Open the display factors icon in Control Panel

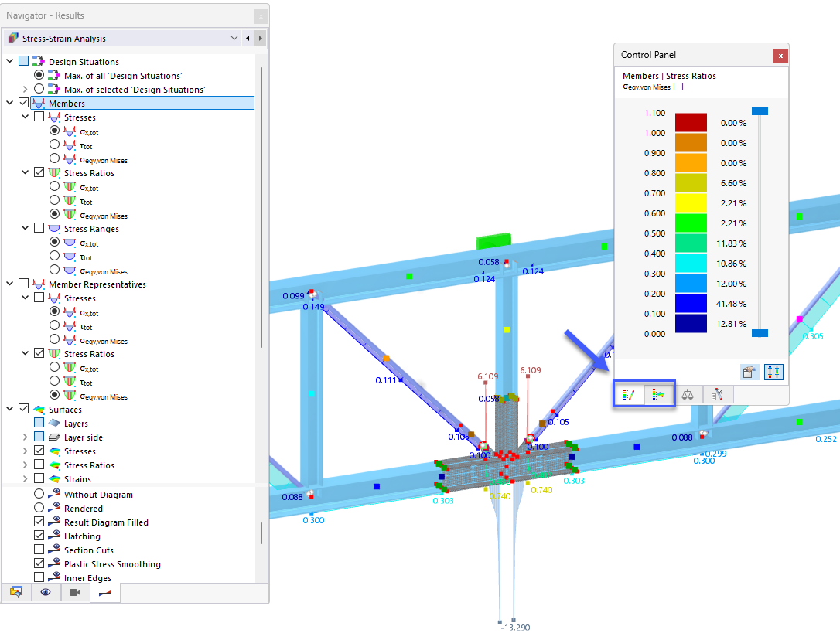click(773, 372)
